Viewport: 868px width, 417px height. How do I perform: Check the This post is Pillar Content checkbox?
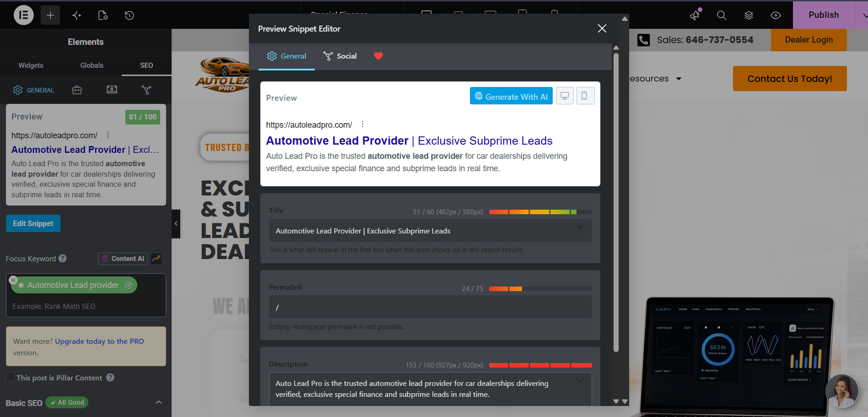click(x=10, y=377)
